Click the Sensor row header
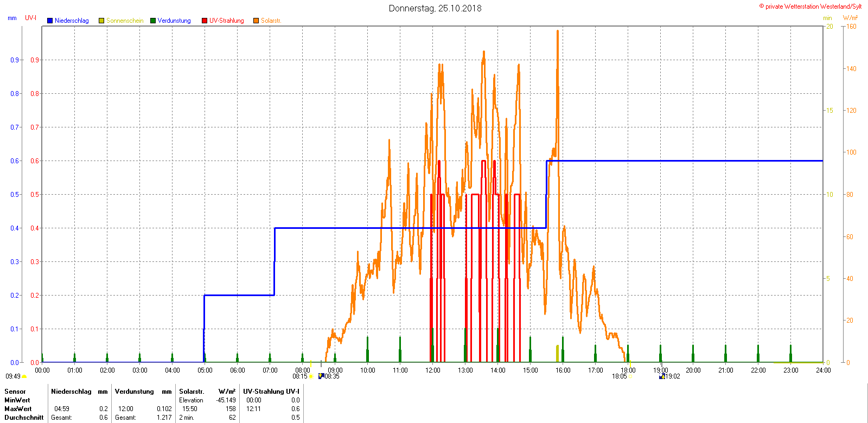Viewport: 868px width, 423px height. (x=15, y=392)
